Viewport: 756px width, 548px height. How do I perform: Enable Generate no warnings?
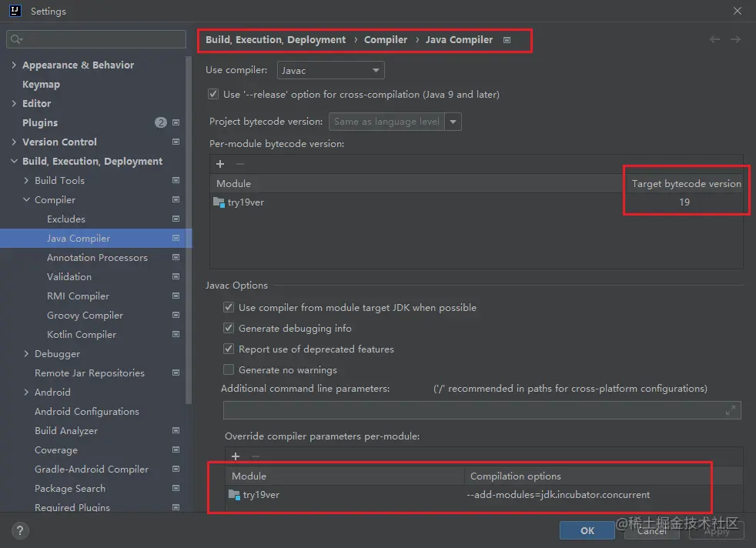click(229, 369)
